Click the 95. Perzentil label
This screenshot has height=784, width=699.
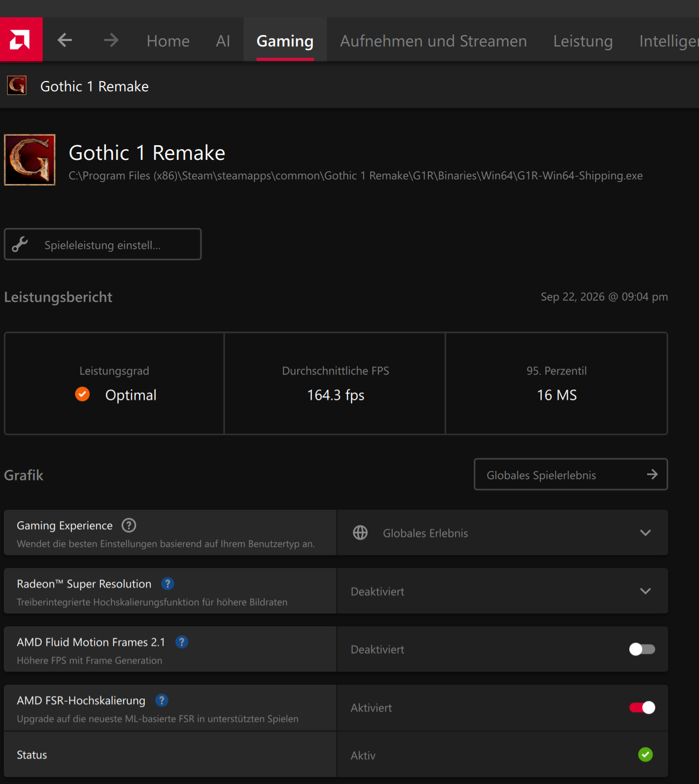point(556,371)
